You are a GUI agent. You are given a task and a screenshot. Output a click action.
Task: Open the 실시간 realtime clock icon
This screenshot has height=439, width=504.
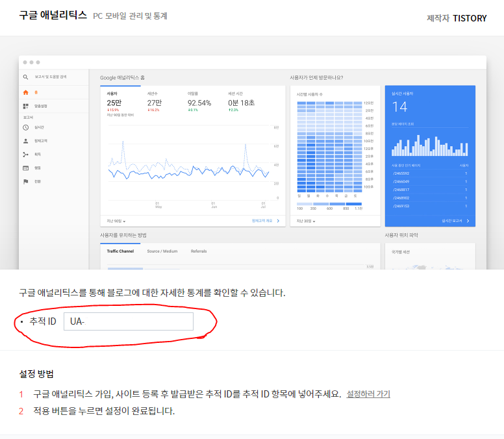coord(26,127)
